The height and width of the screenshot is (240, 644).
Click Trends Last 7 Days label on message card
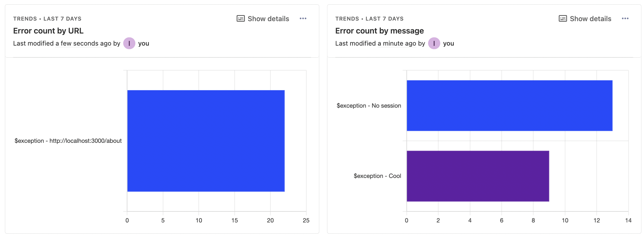pyautogui.click(x=369, y=19)
